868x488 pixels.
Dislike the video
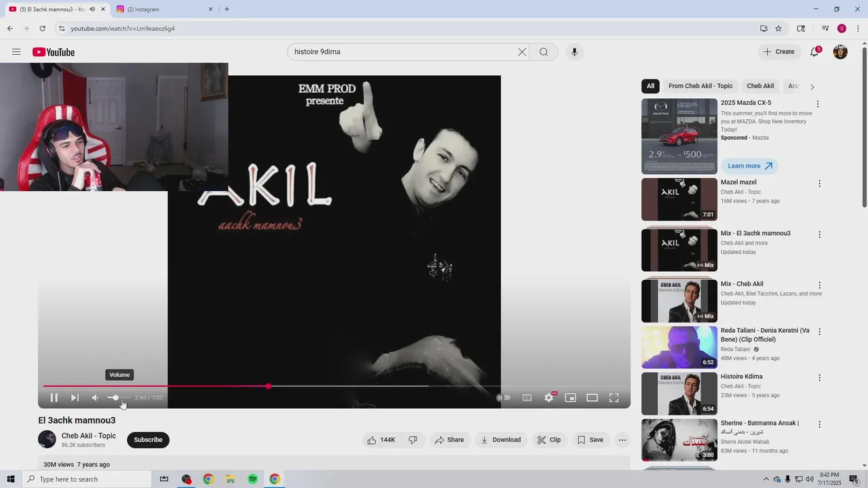pyautogui.click(x=413, y=440)
